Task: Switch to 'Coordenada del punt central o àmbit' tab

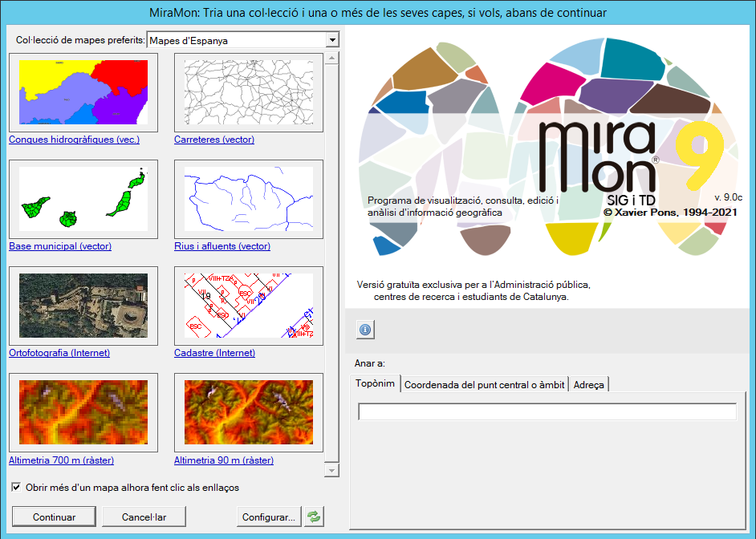Action: point(484,384)
